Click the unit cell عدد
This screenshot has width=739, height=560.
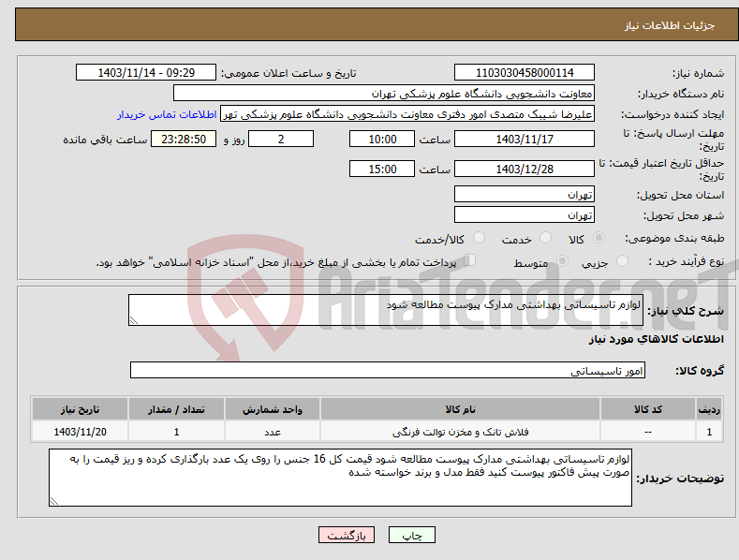pos(273,432)
